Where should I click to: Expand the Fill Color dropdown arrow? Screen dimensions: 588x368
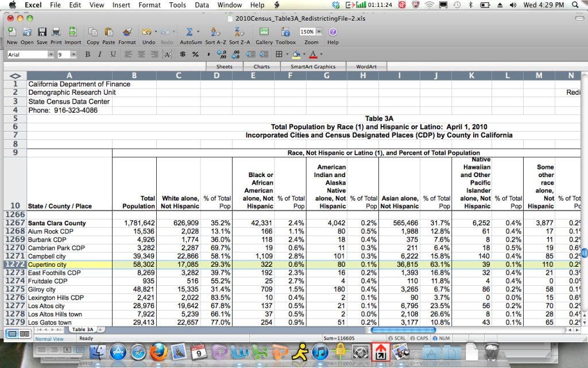pyautogui.click(x=304, y=55)
